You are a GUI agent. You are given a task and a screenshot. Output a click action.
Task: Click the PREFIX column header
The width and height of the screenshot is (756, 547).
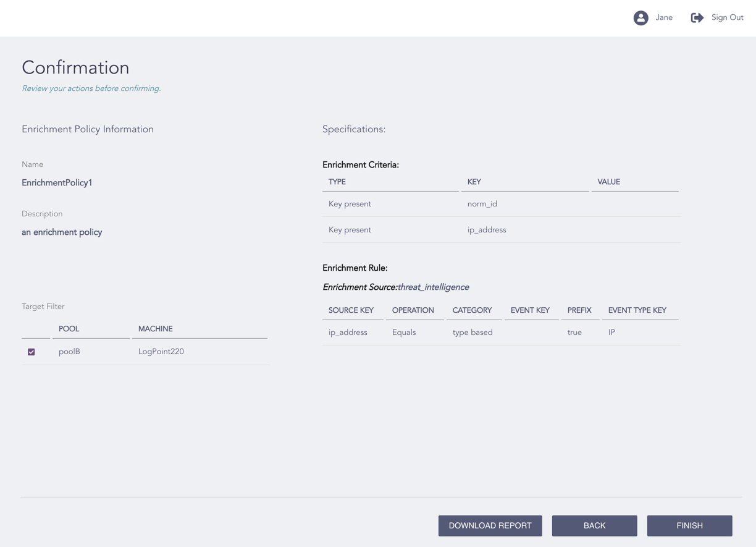tap(579, 310)
